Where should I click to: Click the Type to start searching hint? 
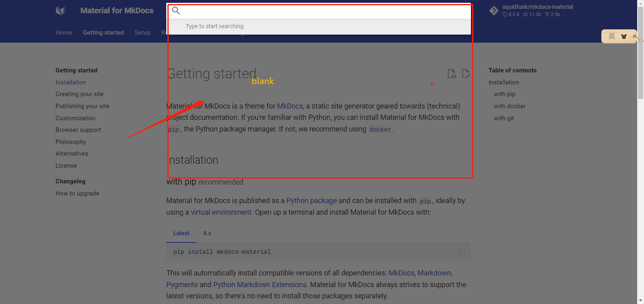pos(215,26)
